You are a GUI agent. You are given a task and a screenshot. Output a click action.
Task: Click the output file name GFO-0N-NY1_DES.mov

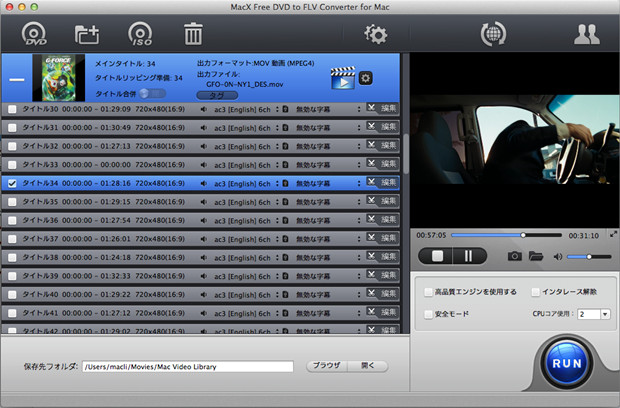point(244,84)
